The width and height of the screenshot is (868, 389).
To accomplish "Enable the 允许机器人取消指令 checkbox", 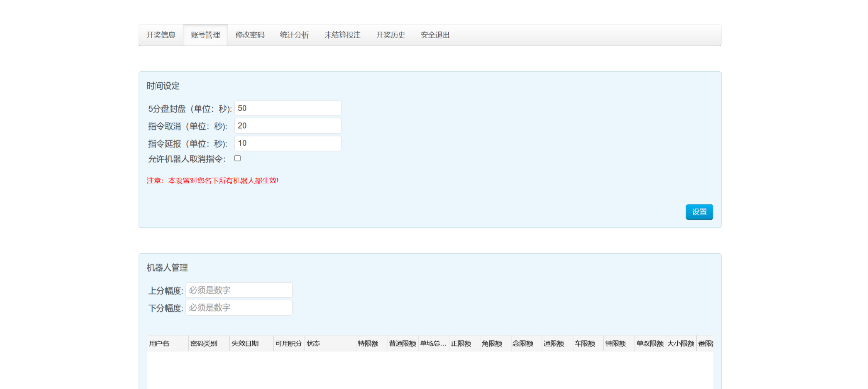I will [x=237, y=159].
